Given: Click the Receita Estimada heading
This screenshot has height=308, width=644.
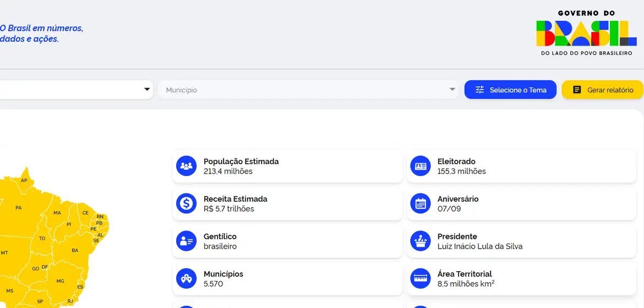Looking at the screenshot, I should click(x=236, y=199).
